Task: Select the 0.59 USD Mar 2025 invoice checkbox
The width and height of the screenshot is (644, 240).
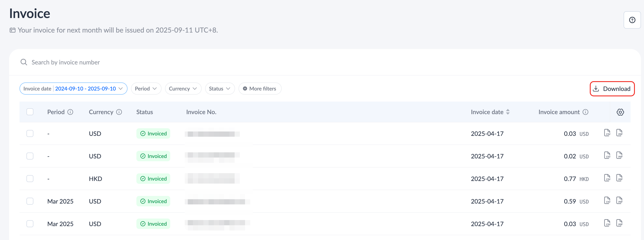Action: point(30,201)
